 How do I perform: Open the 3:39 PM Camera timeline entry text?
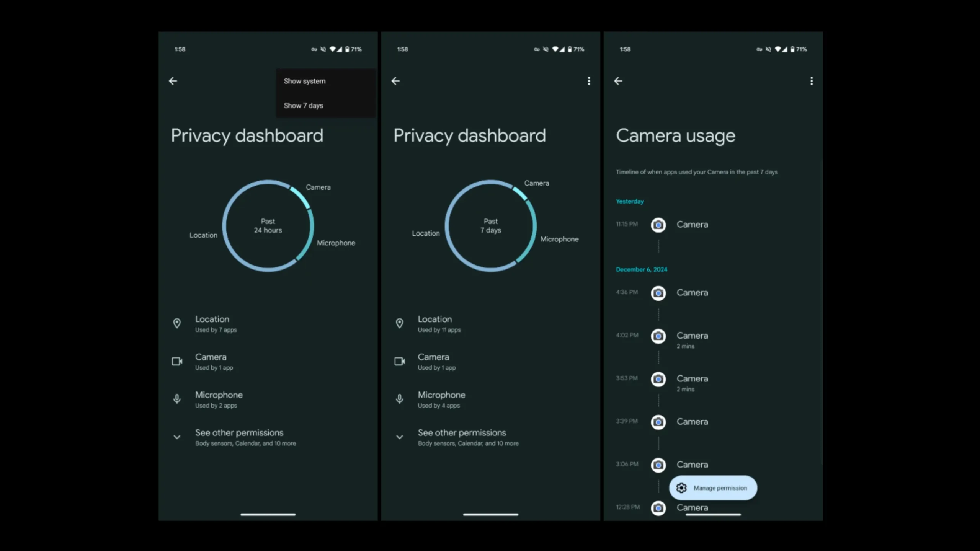[692, 422]
